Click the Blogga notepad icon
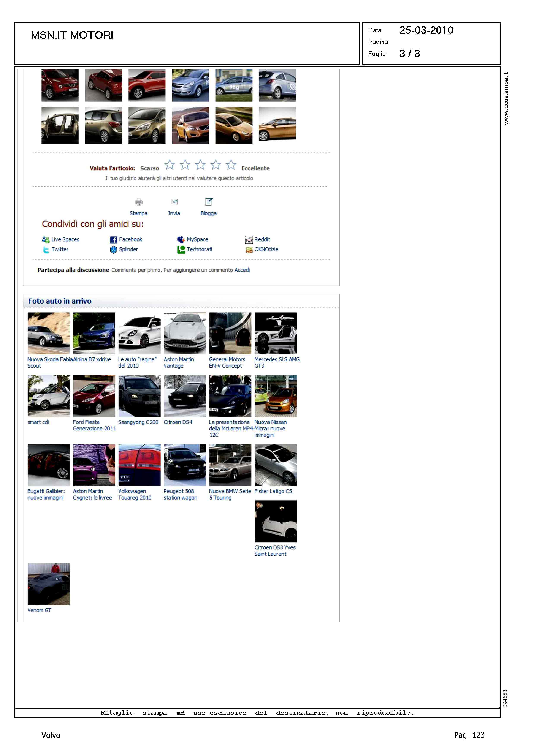The width and height of the screenshot is (539, 756). 209,202
